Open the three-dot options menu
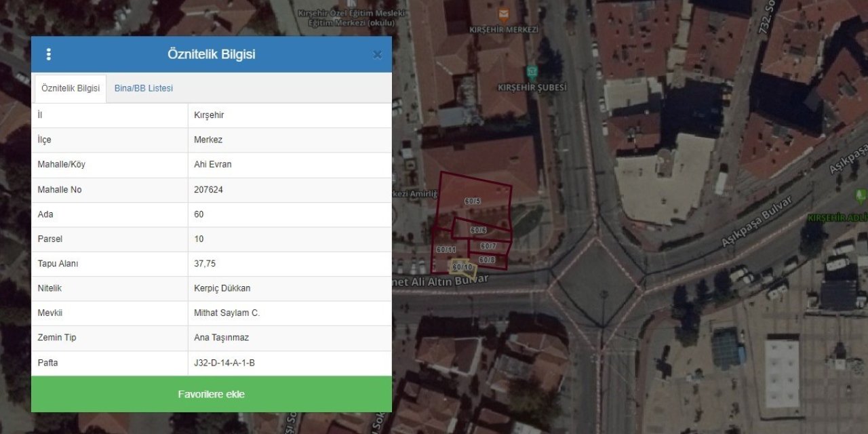This screenshot has height=434, width=868. tap(48, 55)
